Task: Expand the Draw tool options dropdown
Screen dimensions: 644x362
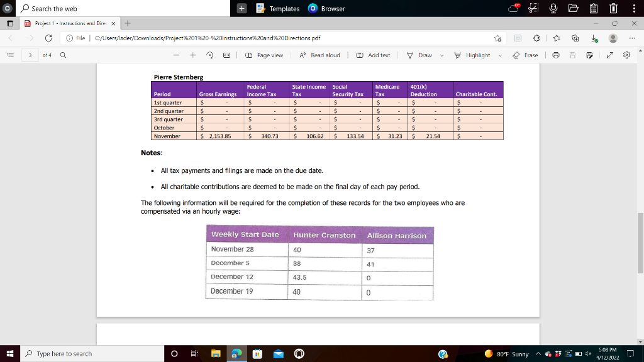Action: pos(442,55)
